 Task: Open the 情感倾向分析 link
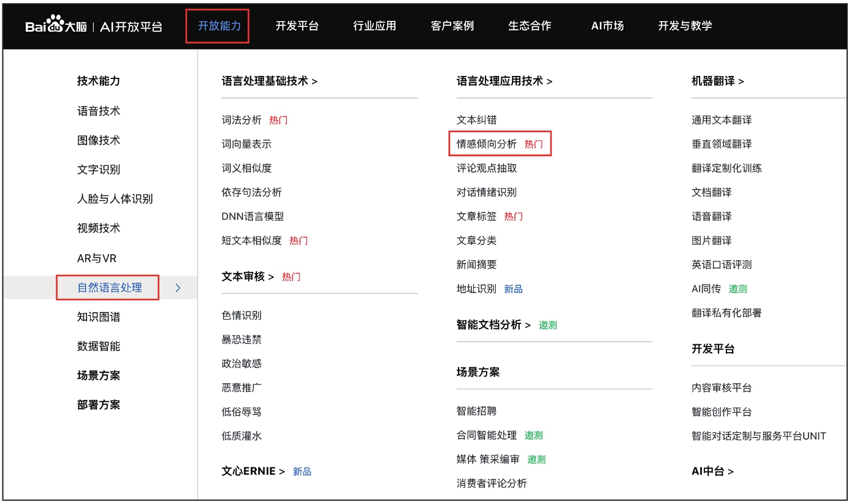487,145
